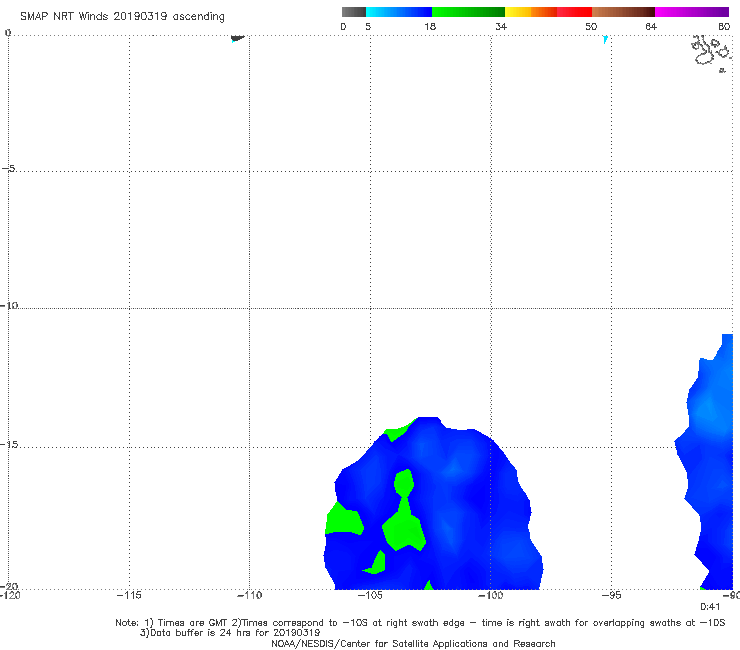Click the color bar label '64'
The height and width of the screenshot is (650, 740).
pos(651,26)
